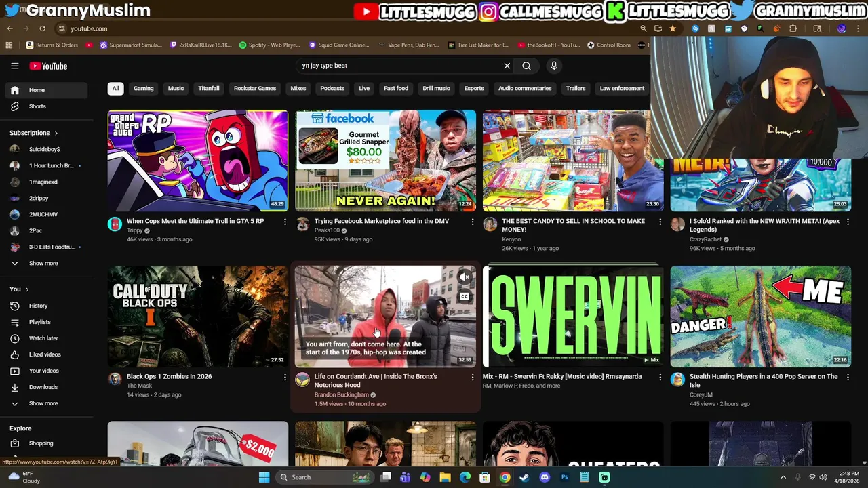Open the Squid Game Online bookmark
Image resolution: width=868 pixels, height=488 pixels.
[339, 45]
